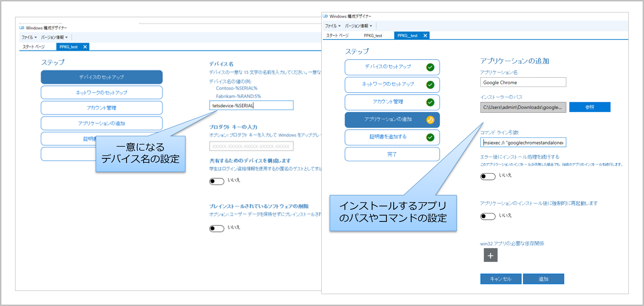The height and width of the screenshot is (306, 644).
Task: Toggle 共有するためのデバイスを構成します switch
Action: [x=216, y=181]
